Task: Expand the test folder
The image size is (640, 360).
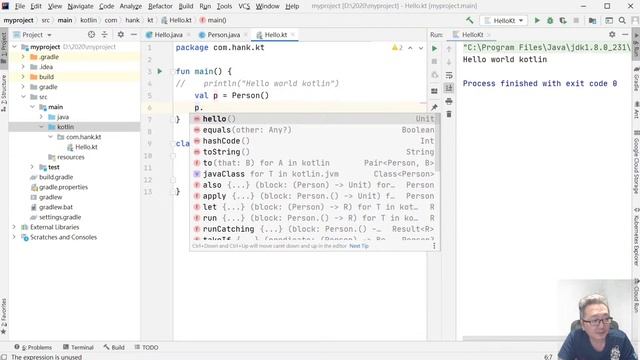Action: coord(32,167)
